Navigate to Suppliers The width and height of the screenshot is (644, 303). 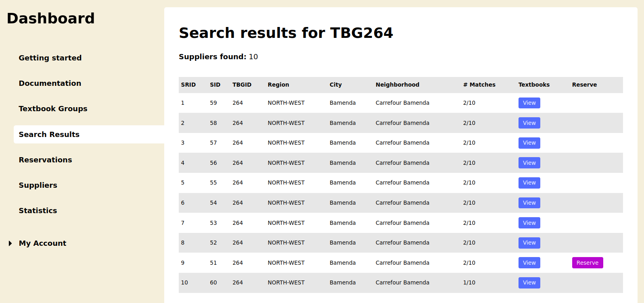pos(38,185)
